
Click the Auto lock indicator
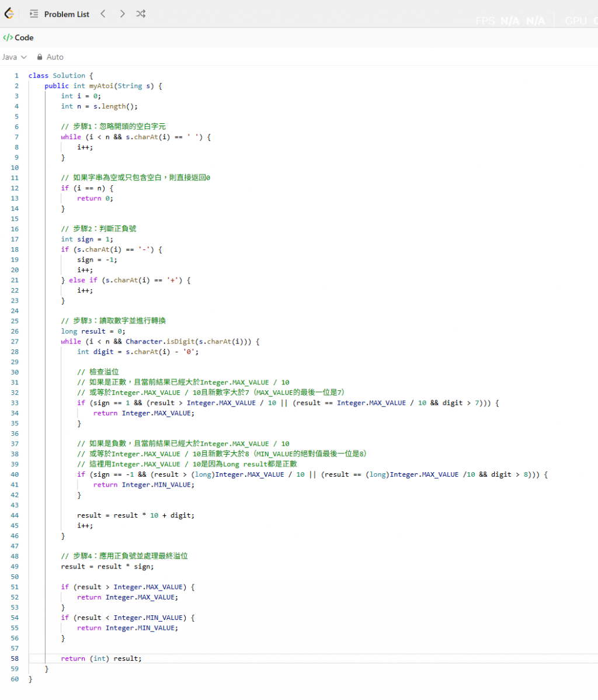pos(50,57)
